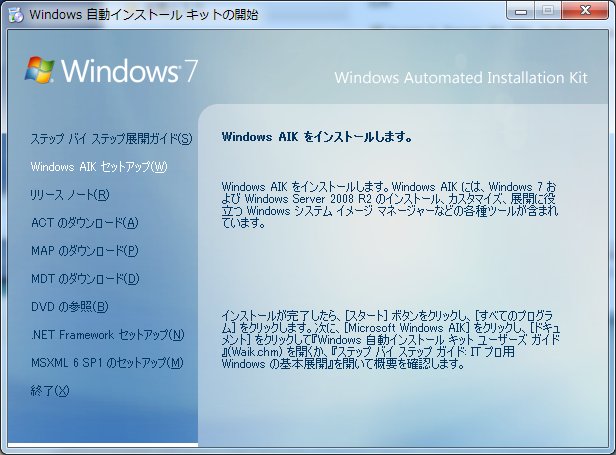Exit the launcher with 終了(X)
Image resolution: width=616 pixels, height=455 pixels.
pyautogui.click(x=50, y=391)
